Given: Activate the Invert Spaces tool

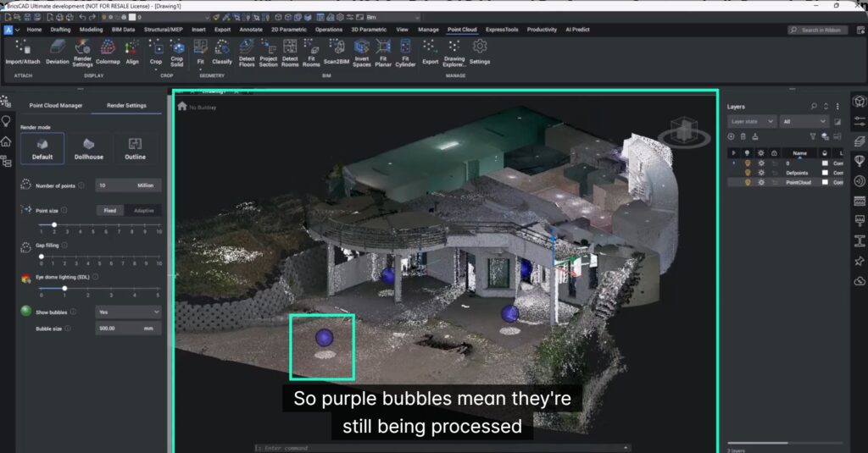Looking at the screenshot, I should pyautogui.click(x=361, y=53).
